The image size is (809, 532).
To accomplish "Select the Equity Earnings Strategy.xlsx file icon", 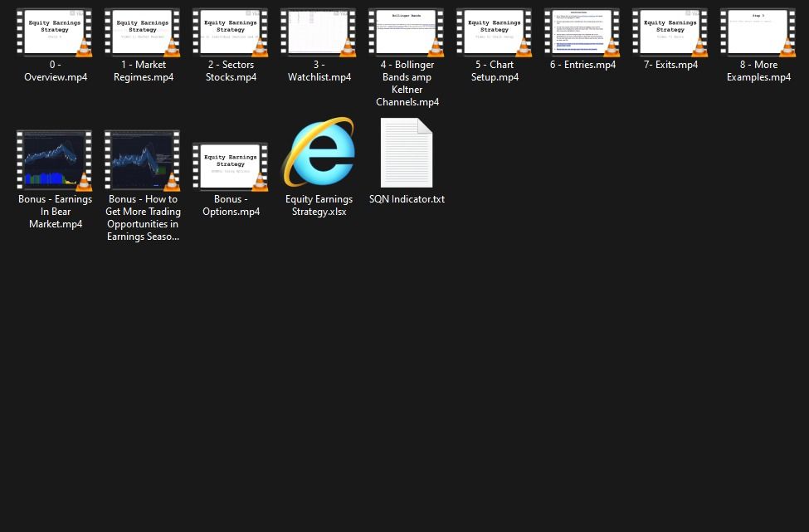I will 319,154.
